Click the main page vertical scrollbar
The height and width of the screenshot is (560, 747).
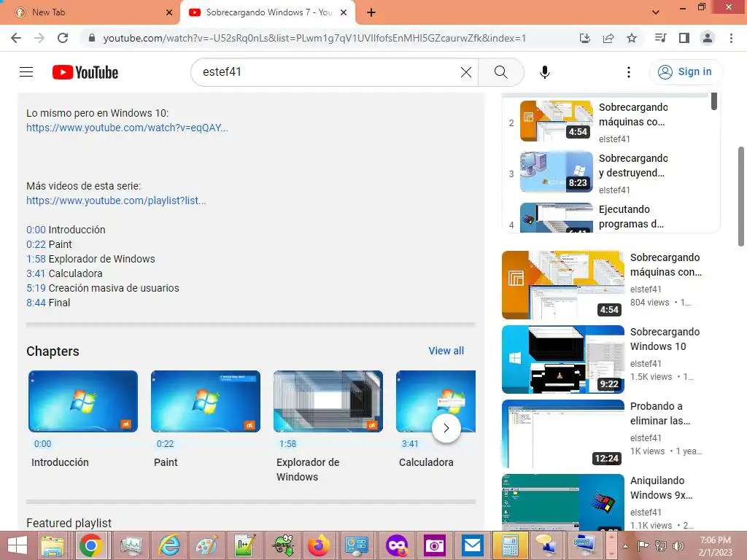coord(741,196)
